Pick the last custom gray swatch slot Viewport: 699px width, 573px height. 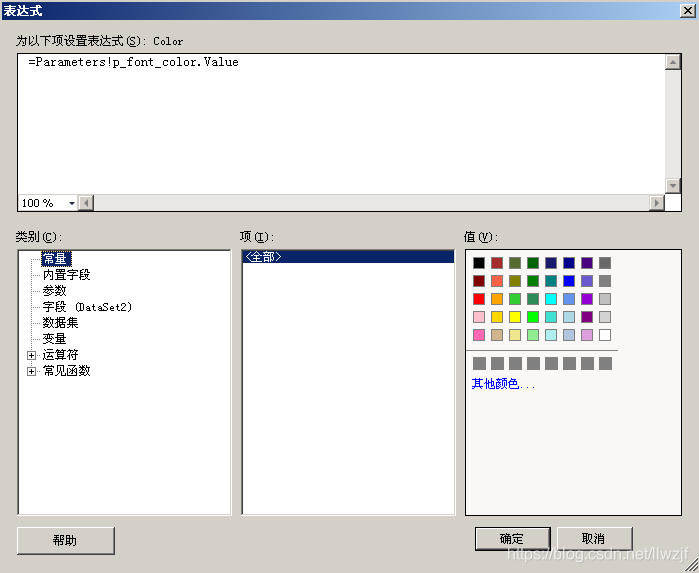(x=605, y=363)
